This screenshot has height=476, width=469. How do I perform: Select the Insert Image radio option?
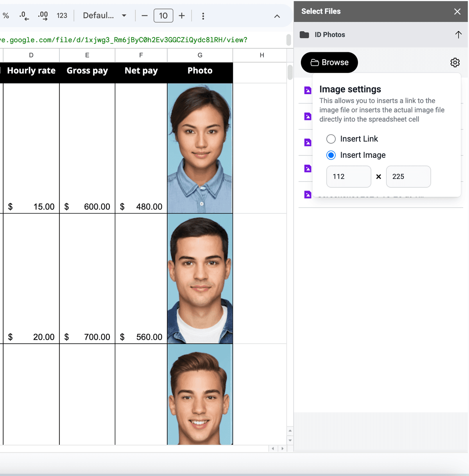coord(331,155)
